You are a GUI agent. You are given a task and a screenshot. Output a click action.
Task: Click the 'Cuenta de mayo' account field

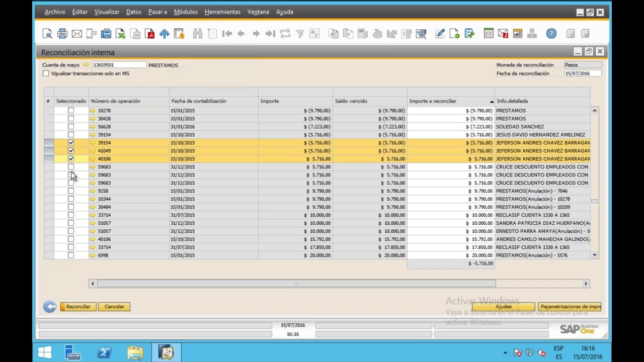[119, 65]
